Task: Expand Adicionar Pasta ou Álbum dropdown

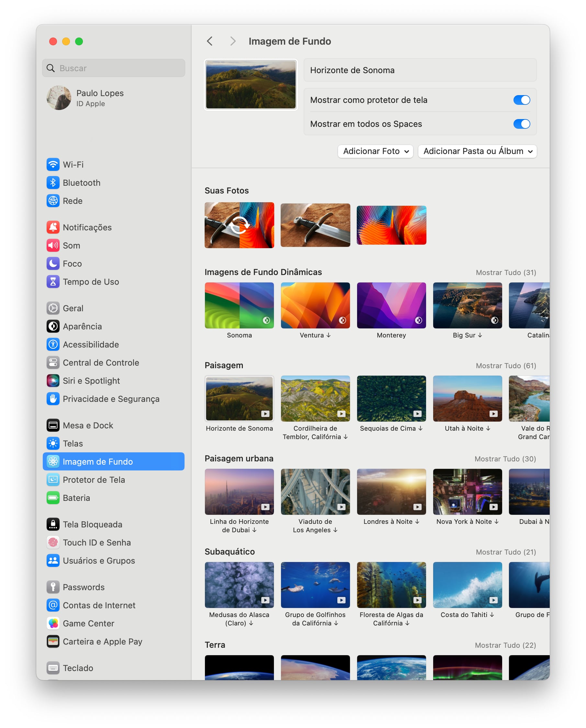Action: pos(477,151)
